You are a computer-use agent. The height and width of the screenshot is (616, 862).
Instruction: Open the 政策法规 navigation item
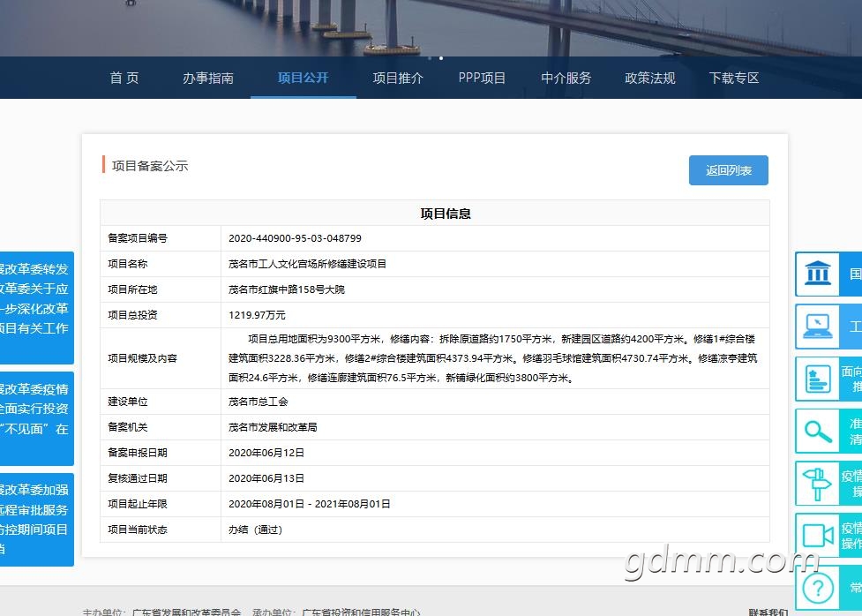(x=649, y=78)
